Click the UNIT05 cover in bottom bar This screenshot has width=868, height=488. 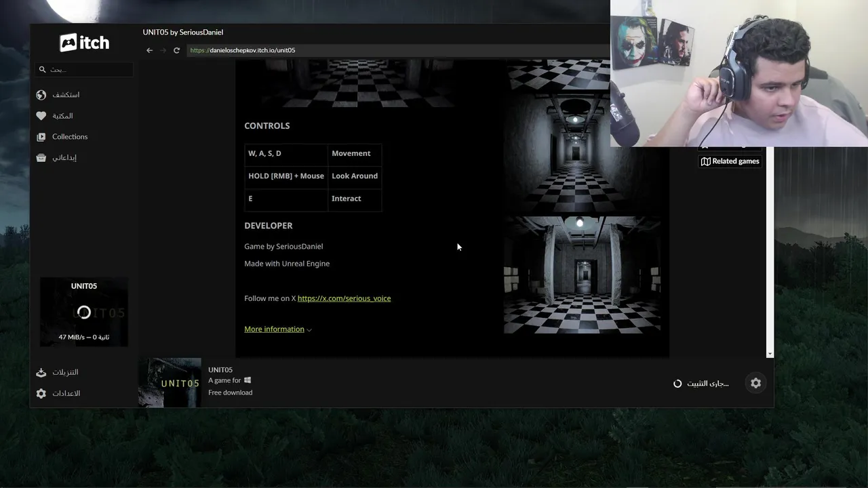[x=170, y=382]
